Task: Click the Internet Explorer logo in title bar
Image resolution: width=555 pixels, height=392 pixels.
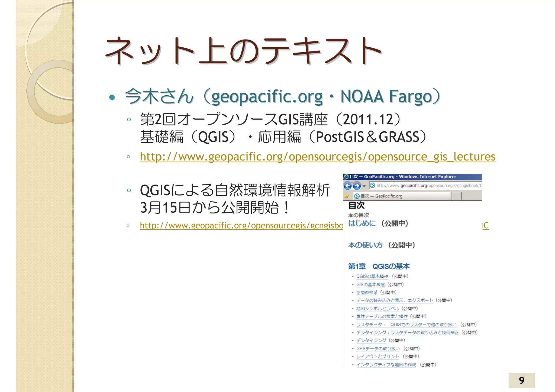Action: (x=346, y=177)
